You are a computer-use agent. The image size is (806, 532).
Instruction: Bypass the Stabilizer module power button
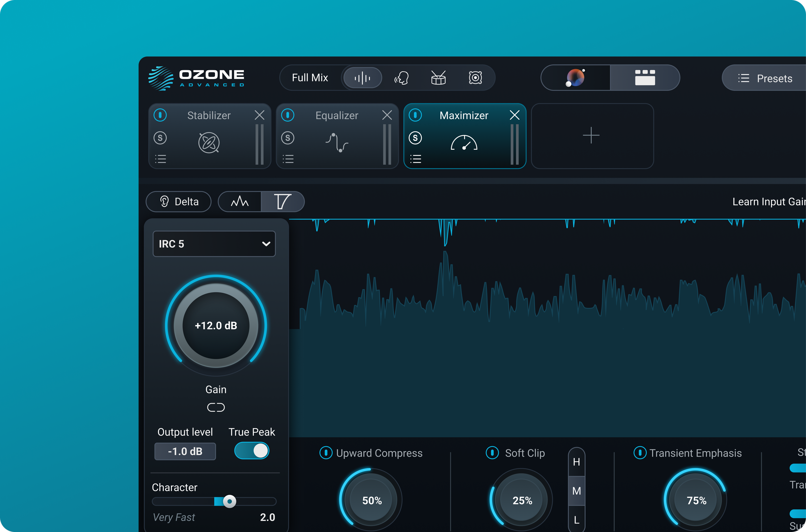(x=160, y=115)
